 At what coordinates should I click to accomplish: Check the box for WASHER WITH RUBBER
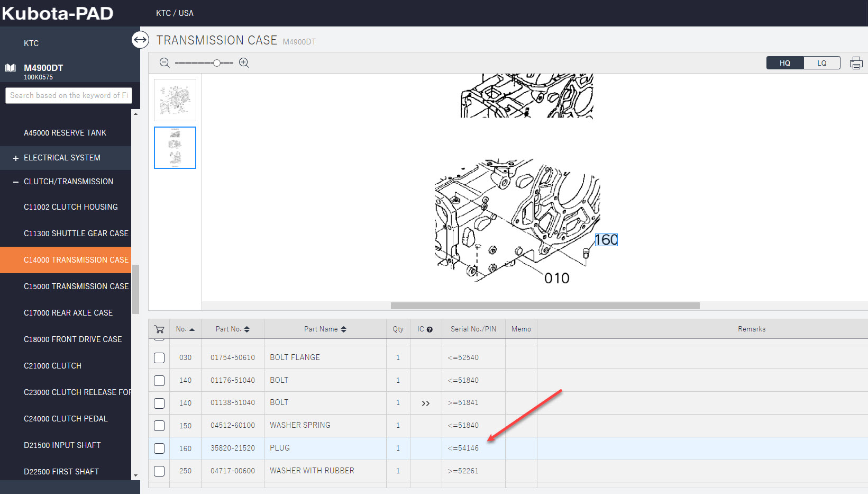click(x=159, y=471)
